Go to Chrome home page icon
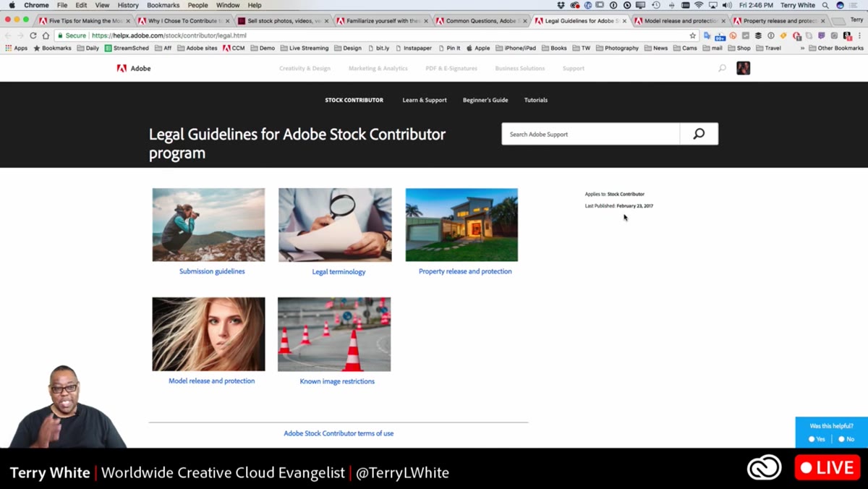868x489 pixels. 46,35
